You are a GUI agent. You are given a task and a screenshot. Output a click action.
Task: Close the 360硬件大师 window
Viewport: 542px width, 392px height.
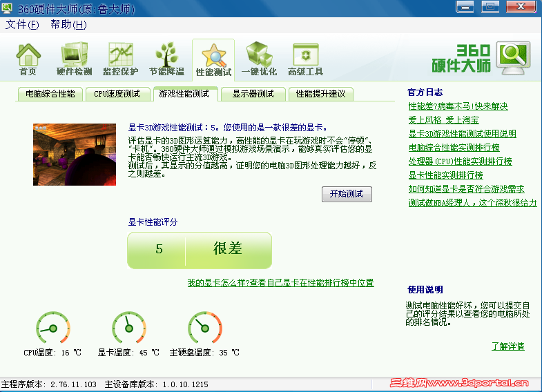coord(521,7)
